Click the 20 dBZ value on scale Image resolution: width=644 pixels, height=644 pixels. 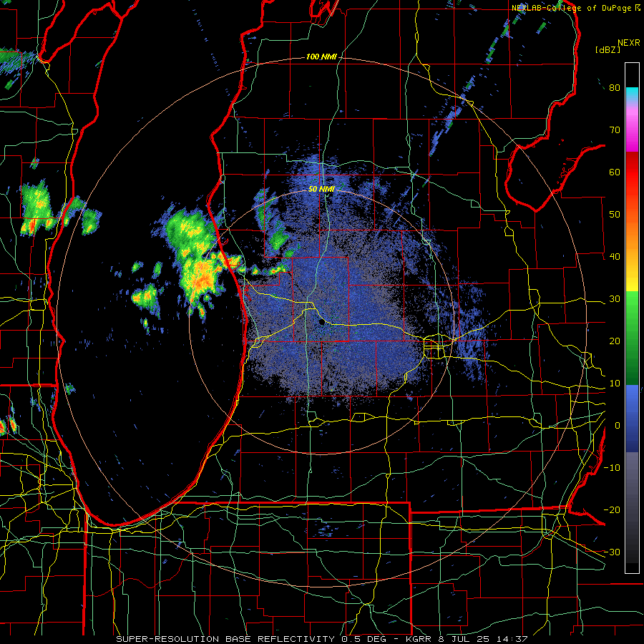(x=615, y=341)
